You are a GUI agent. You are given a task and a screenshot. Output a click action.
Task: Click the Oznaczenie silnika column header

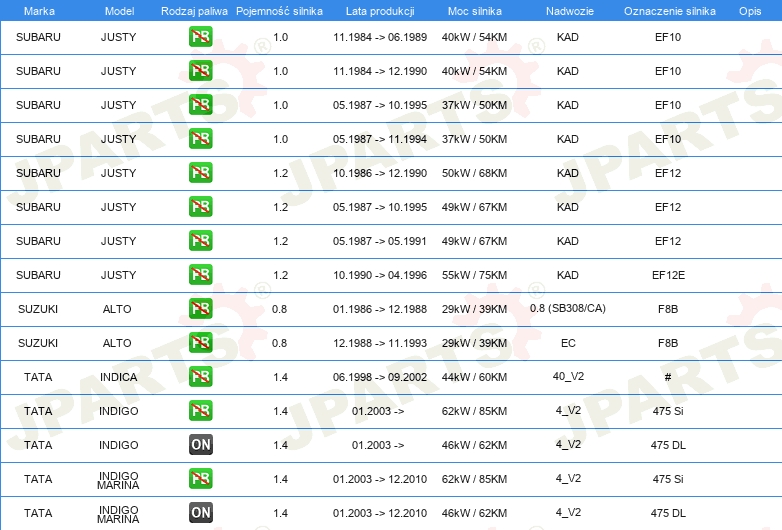click(x=670, y=11)
